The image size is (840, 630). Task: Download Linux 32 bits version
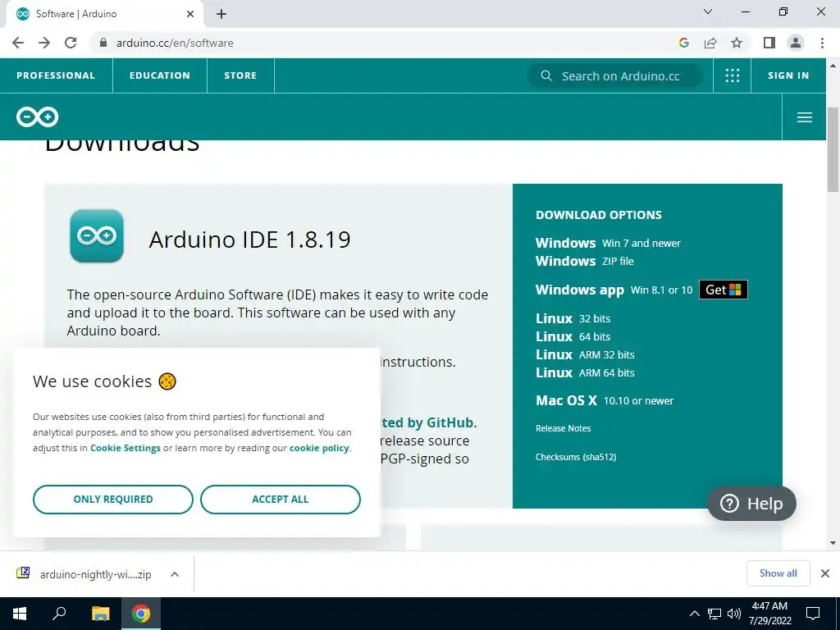[573, 319]
